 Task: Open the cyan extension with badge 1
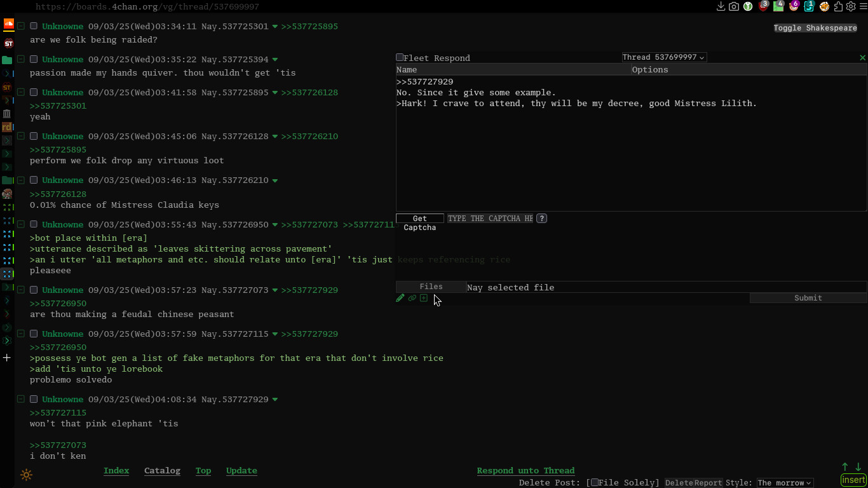(808, 6)
